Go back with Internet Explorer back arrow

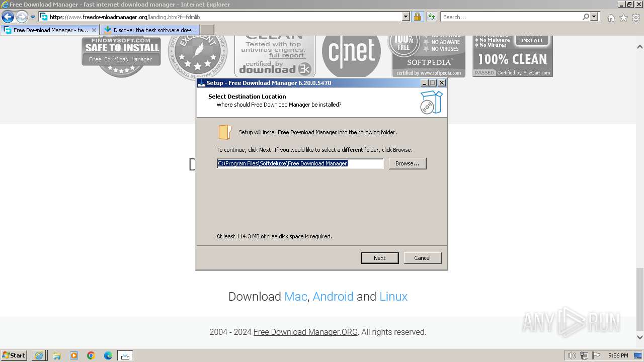[x=8, y=17]
